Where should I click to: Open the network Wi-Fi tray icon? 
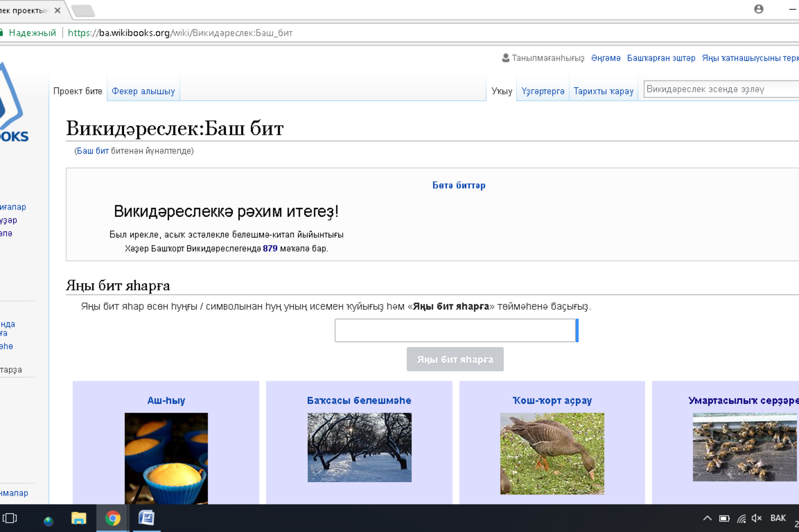[x=741, y=519]
